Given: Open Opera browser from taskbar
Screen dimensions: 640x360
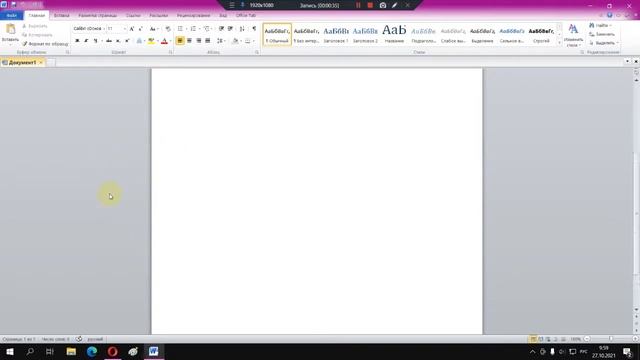Looking at the screenshot, I should click(x=113, y=351).
